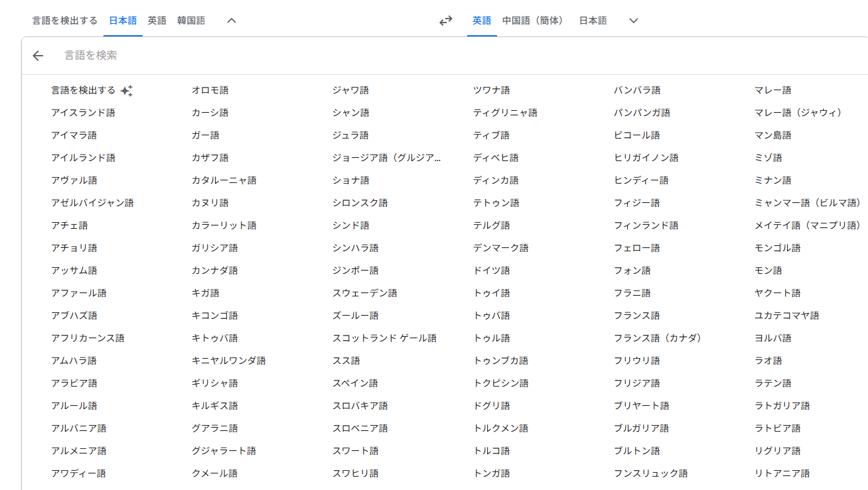Select マン島語 language

click(772, 135)
